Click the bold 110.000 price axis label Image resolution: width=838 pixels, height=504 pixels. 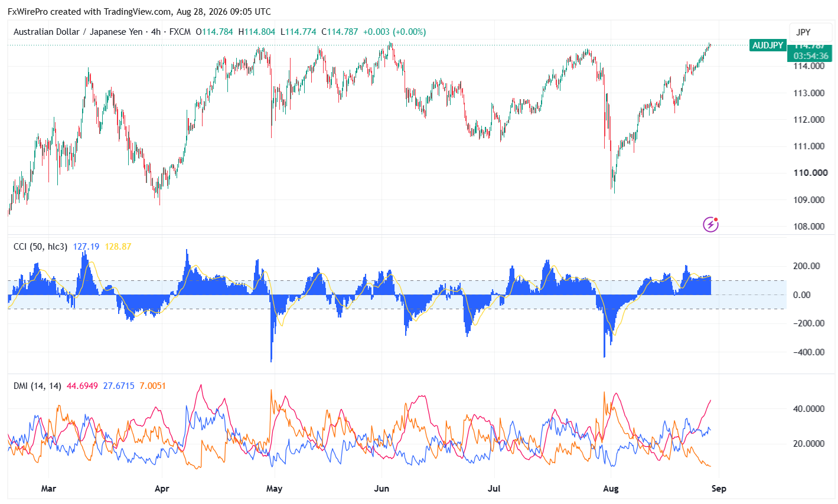tap(810, 172)
